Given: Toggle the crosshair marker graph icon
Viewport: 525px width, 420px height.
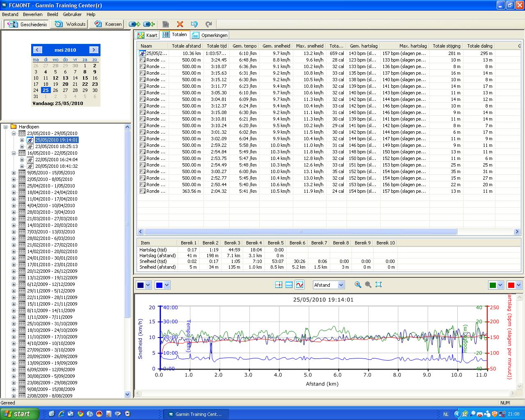Looking at the screenshot, I should click(x=279, y=285).
